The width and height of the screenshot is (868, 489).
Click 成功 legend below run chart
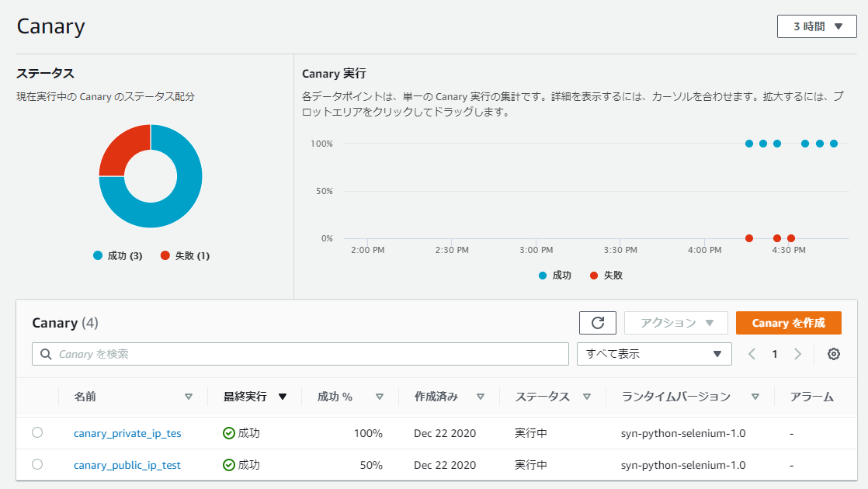tap(554, 276)
